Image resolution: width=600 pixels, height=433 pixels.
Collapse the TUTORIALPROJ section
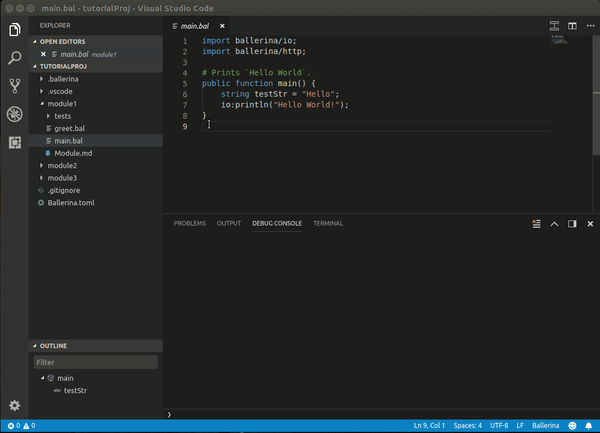point(35,66)
